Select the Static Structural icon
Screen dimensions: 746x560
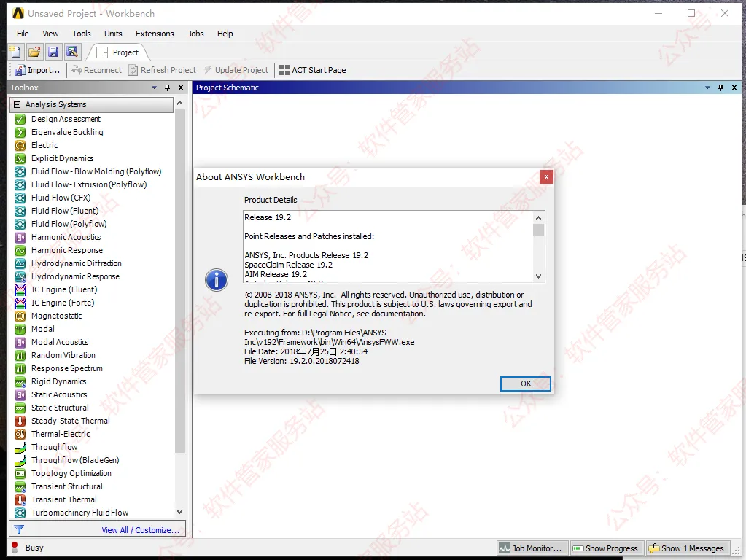click(x=20, y=408)
